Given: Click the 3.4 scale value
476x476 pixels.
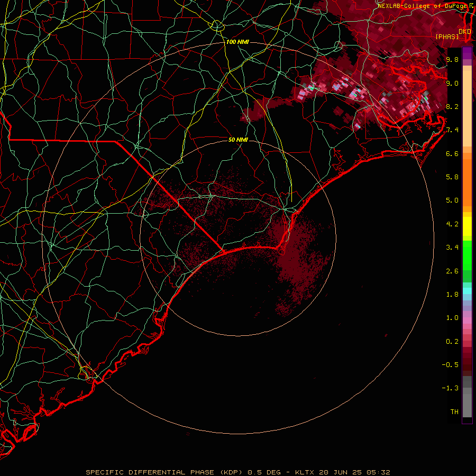Looking at the screenshot, I should pos(452,248).
